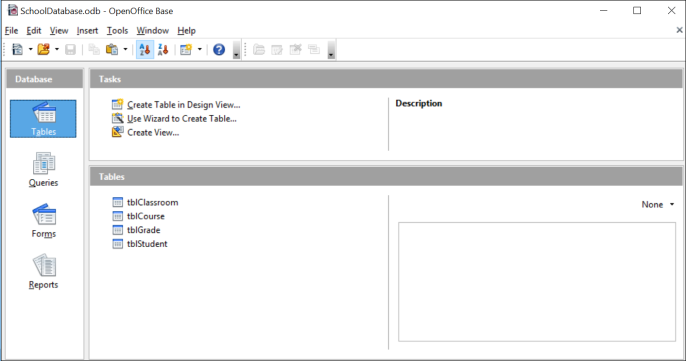686x361 pixels.
Task: Open the dropdown arrow beside Open folder icon
Action: click(57, 49)
